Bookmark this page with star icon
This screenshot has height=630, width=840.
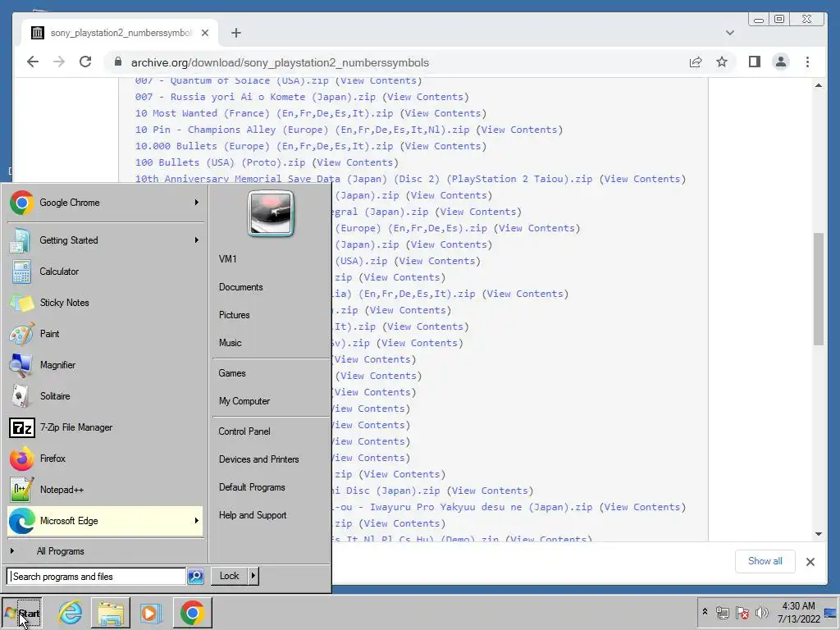(722, 62)
